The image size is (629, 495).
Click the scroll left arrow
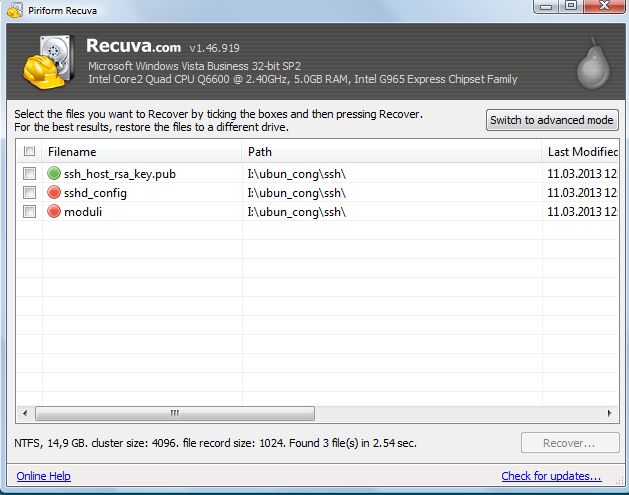point(25,413)
